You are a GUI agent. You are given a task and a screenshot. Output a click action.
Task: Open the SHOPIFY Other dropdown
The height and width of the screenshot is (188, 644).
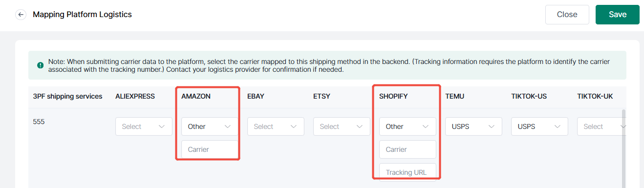(408, 126)
